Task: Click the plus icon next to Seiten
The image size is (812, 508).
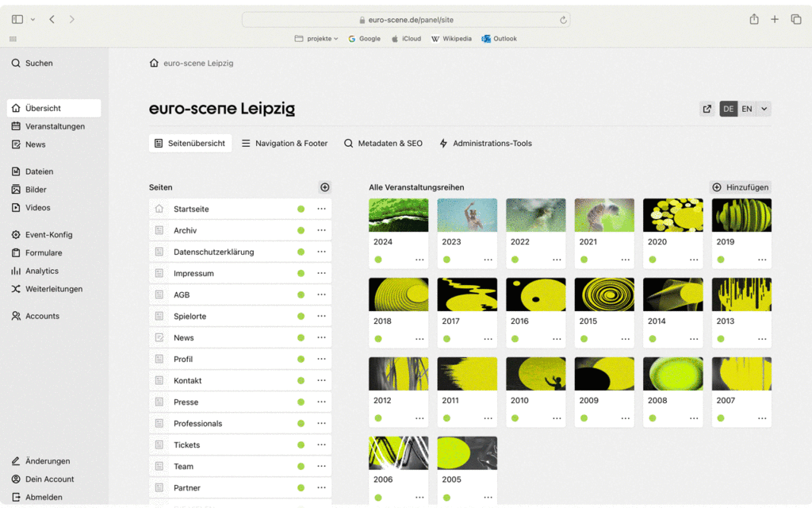Action: click(324, 187)
